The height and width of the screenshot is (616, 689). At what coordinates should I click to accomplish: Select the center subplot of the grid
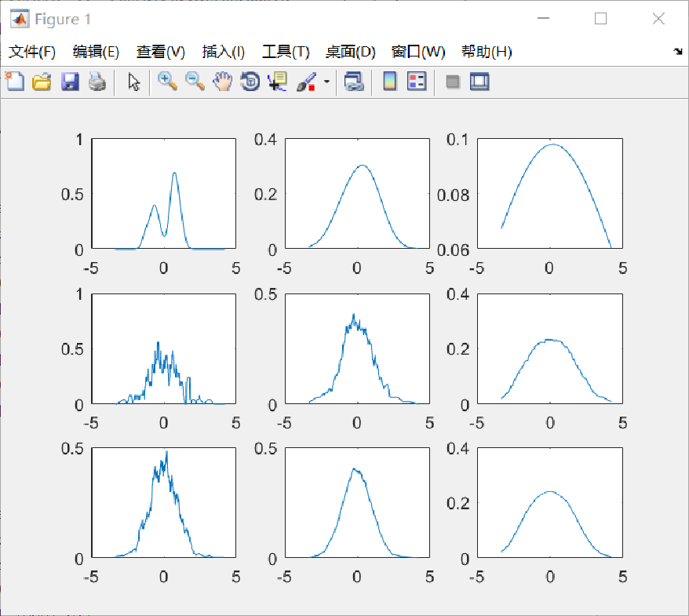coord(357,348)
